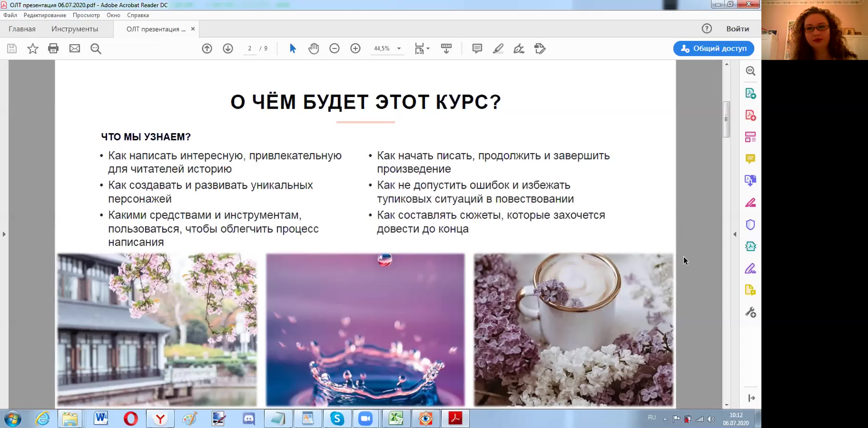Screen dimensions: 868x428
Task: Activate the Hand tool
Action: click(313, 48)
